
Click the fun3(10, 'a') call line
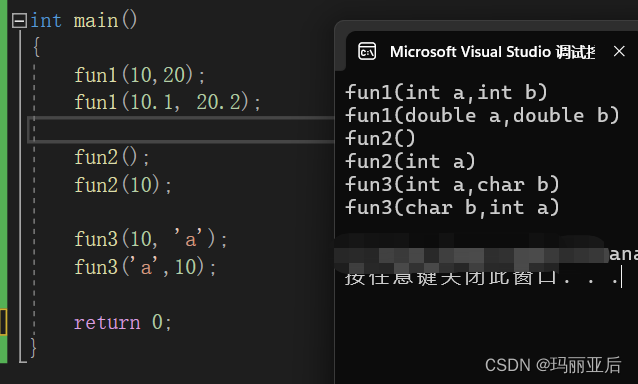pos(151,239)
